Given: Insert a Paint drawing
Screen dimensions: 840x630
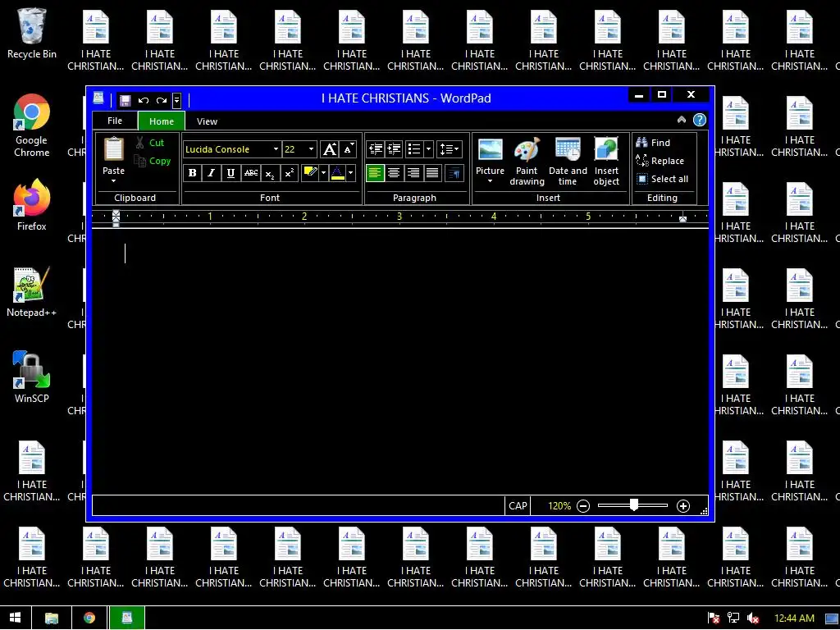Looking at the screenshot, I should tap(527, 150).
